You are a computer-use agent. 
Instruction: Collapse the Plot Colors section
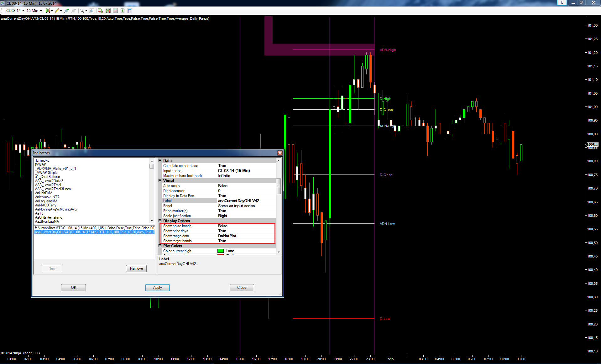pyautogui.click(x=160, y=246)
